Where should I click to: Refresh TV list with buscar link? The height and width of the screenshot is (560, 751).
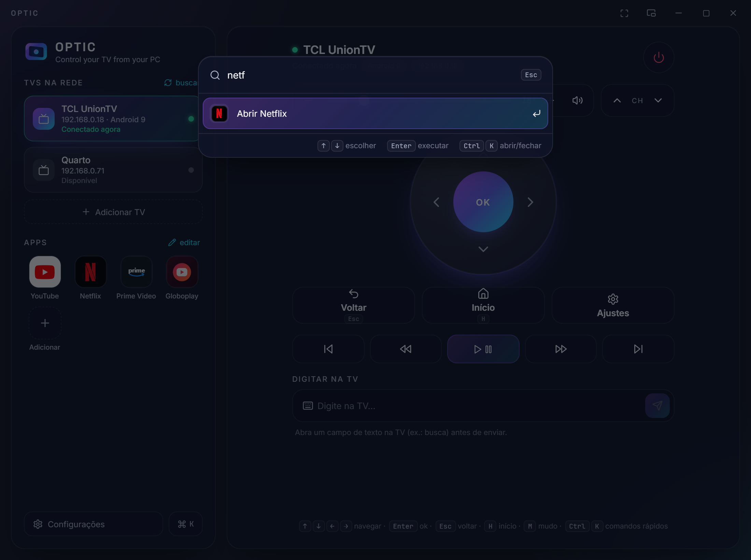[181, 83]
